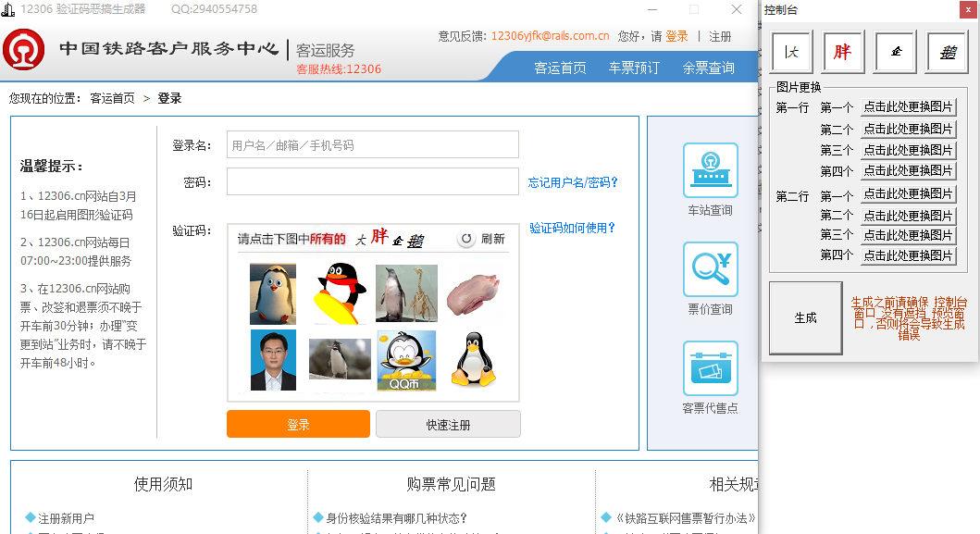Open the ticket agency icon (客票代售点)
Screen dimensions: 980x534
(710, 368)
